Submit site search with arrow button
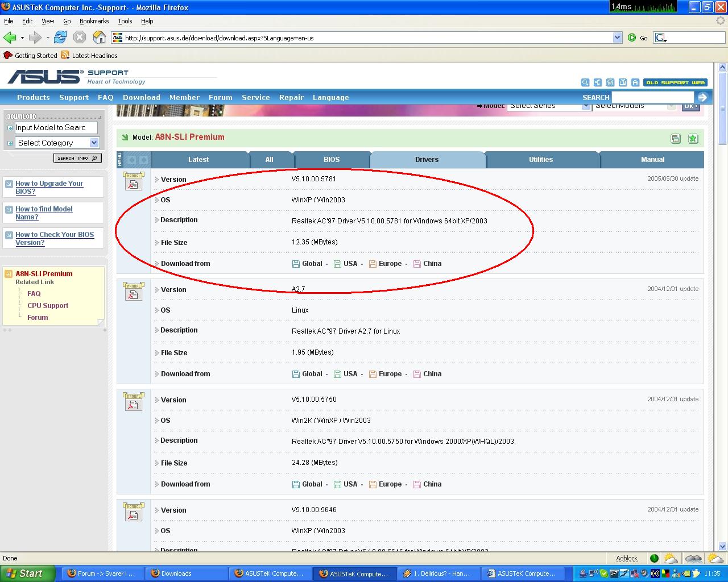 coord(702,97)
